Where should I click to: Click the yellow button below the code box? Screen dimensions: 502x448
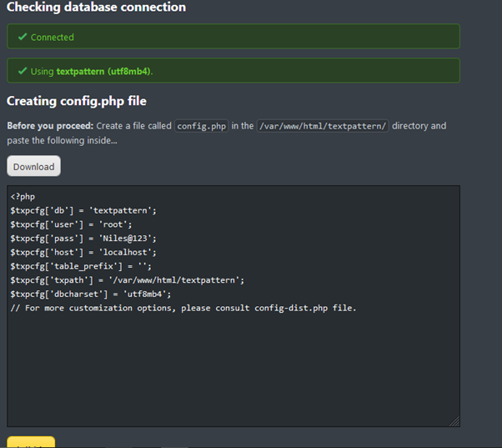click(x=31, y=441)
